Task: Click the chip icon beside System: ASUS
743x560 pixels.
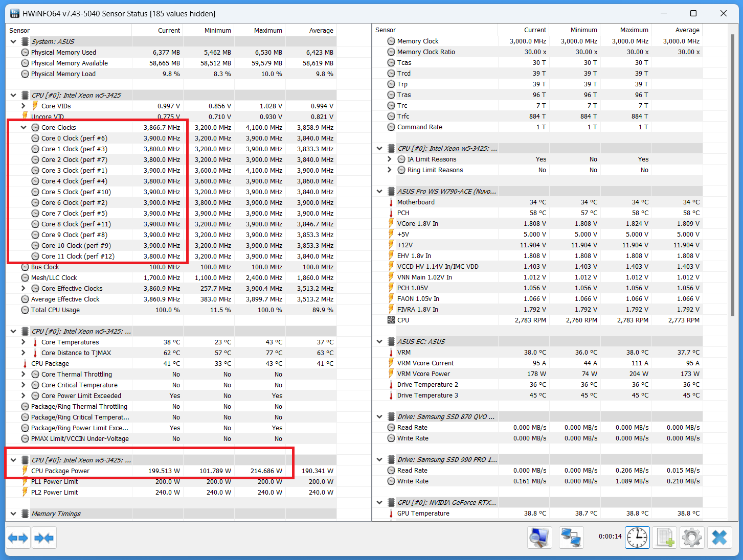Action: 25,41
